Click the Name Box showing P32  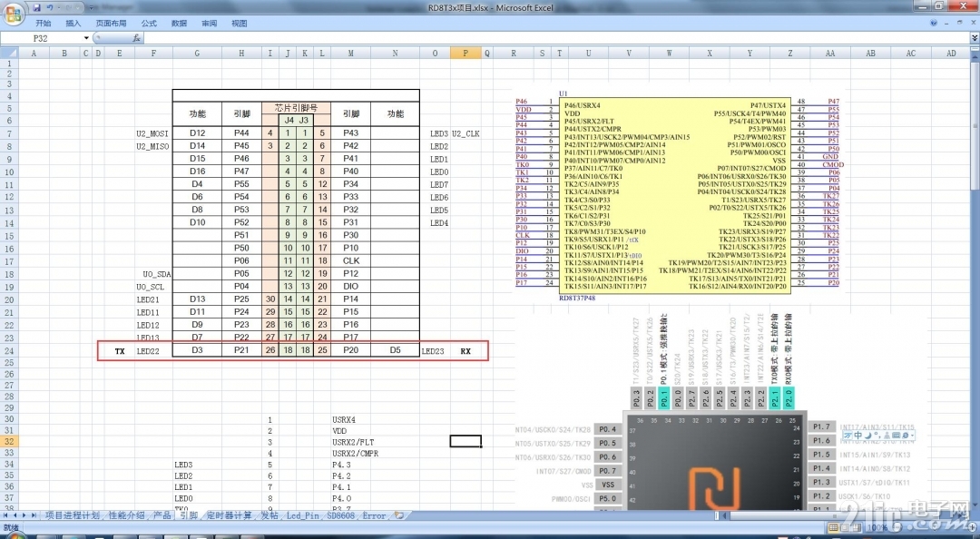point(41,38)
